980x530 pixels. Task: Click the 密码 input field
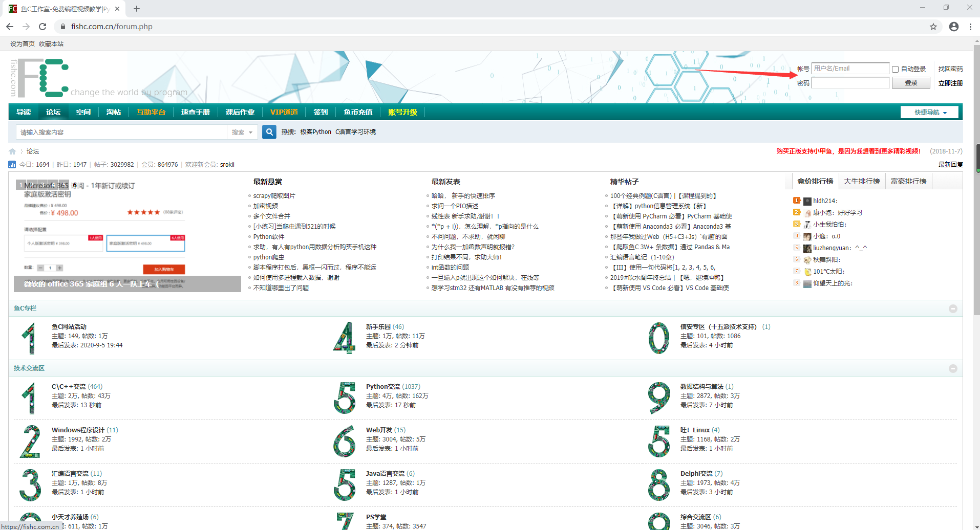click(x=850, y=83)
